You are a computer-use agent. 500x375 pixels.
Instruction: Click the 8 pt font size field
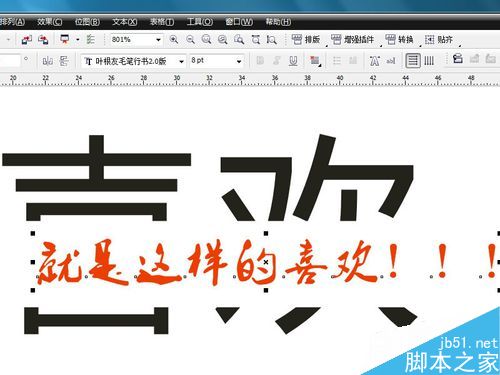(212, 61)
